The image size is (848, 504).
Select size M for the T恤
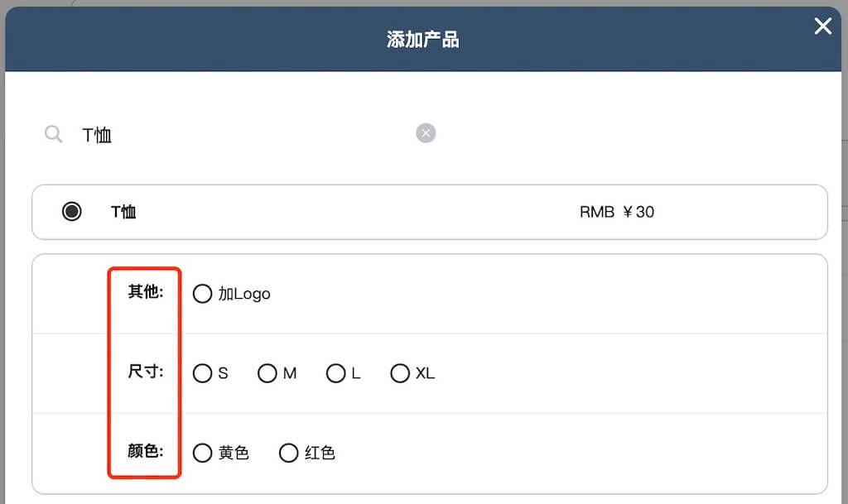click(268, 373)
